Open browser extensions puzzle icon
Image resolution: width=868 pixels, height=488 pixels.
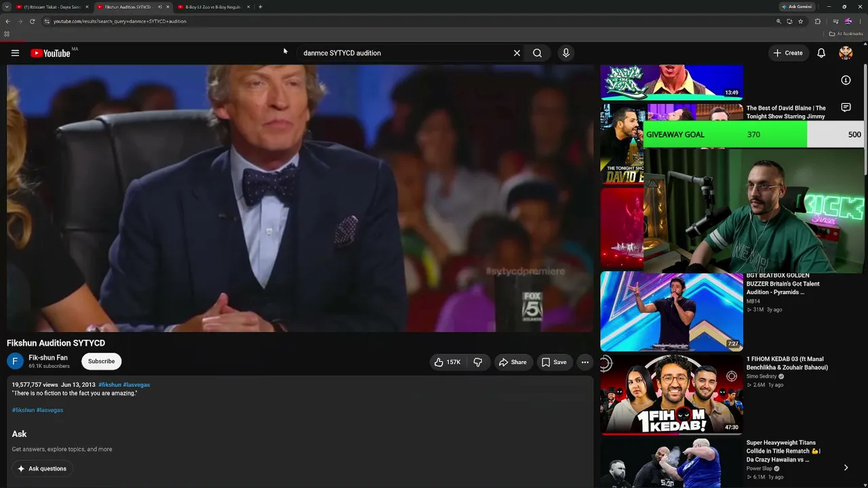click(817, 21)
